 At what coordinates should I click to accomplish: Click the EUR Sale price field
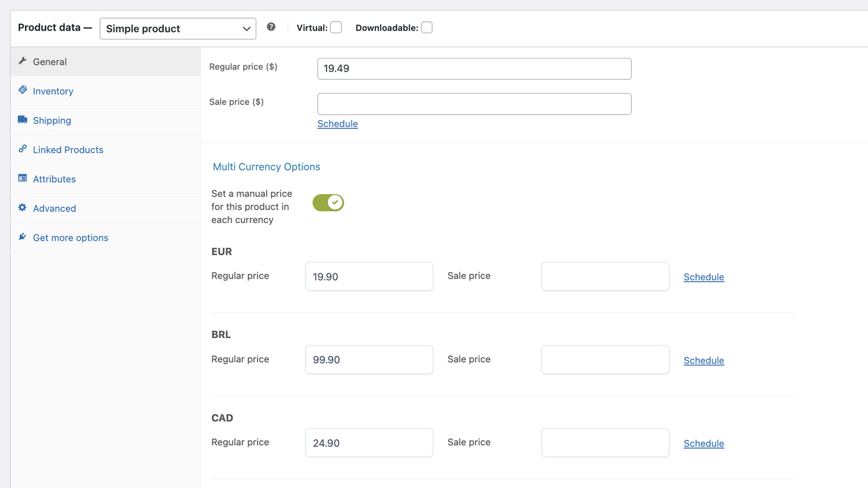tap(605, 277)
